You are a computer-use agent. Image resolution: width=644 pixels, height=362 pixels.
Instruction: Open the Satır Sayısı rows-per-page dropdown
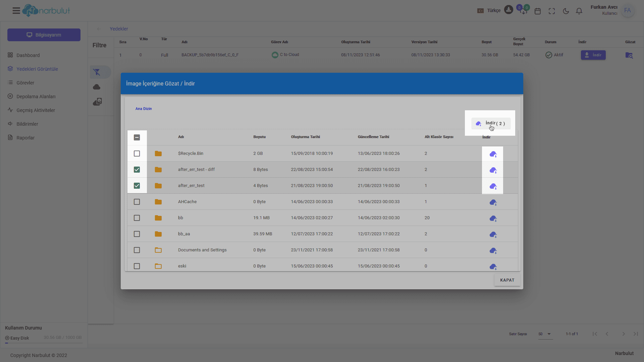pyautogui.click(x=545, y=334)
